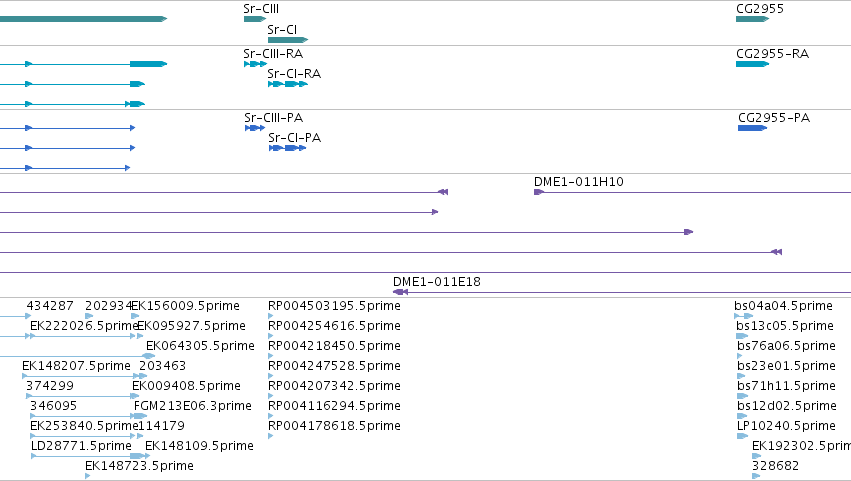
Task: Click the LP10240.5prime EST label
Action: 786,426
